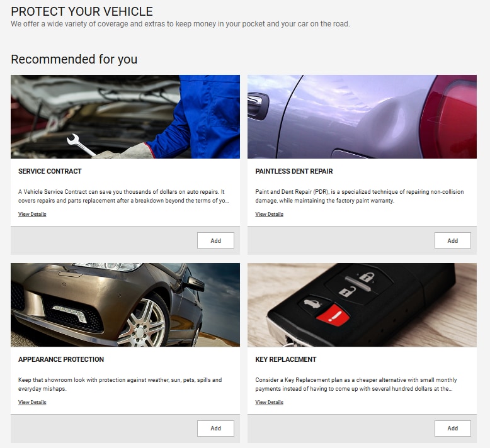
Task: Add the Key Replacement plan
Action: click(x=452, y=428)
